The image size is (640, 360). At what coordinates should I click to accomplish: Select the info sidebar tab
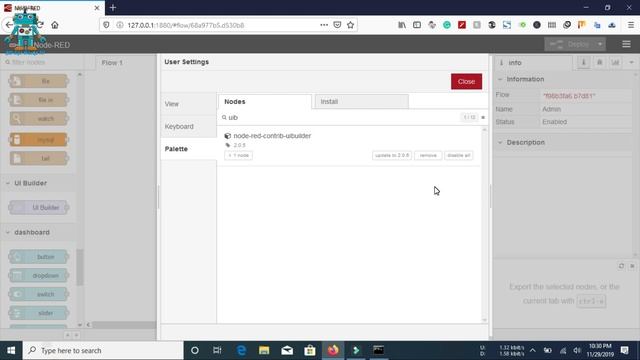pyautogui.click(x=533, y=63)
